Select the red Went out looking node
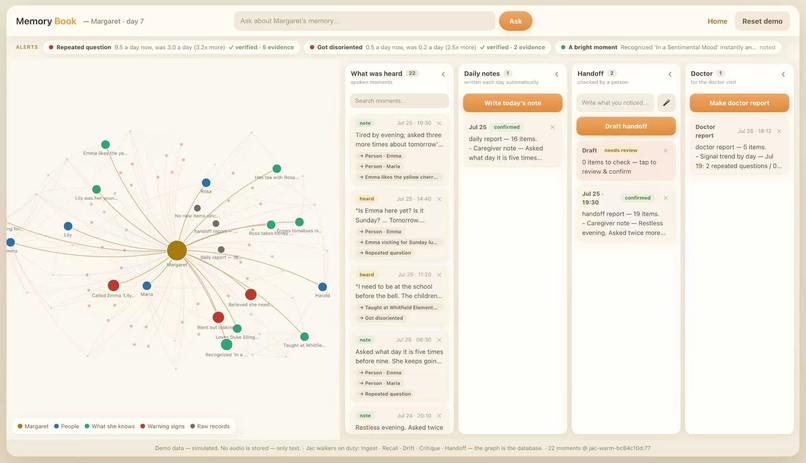 coord(218,317)
